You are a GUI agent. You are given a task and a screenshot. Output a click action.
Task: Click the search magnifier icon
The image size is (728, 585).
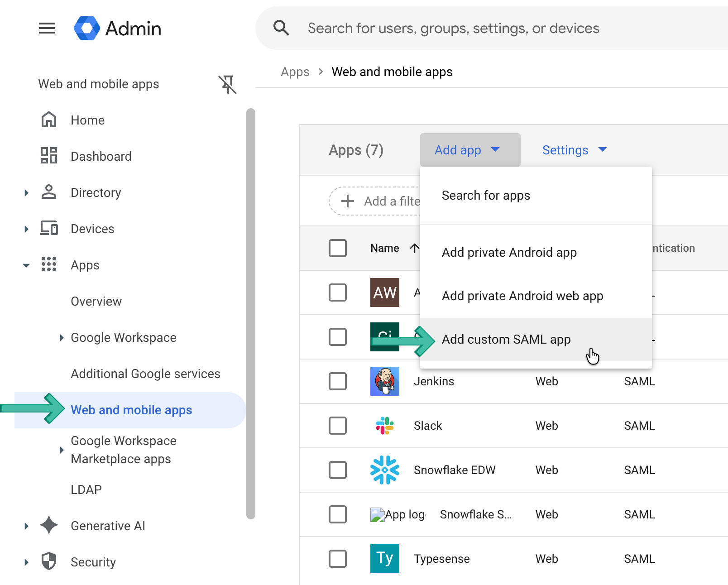(281, 28)
